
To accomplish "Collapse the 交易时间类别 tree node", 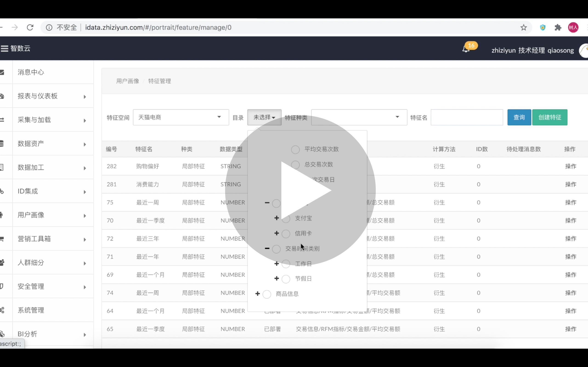I will click(267, 248).
